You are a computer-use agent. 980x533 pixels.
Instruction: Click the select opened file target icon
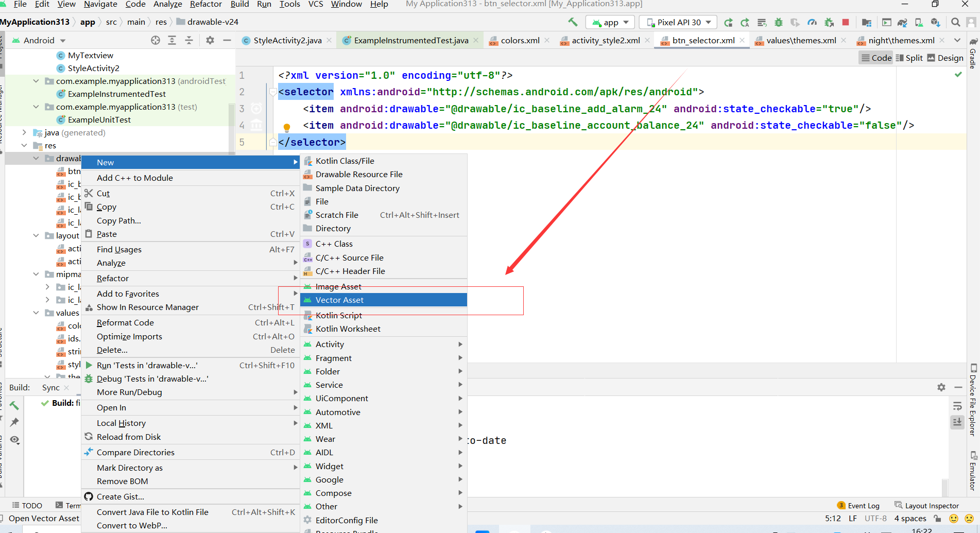coord(155,40)
